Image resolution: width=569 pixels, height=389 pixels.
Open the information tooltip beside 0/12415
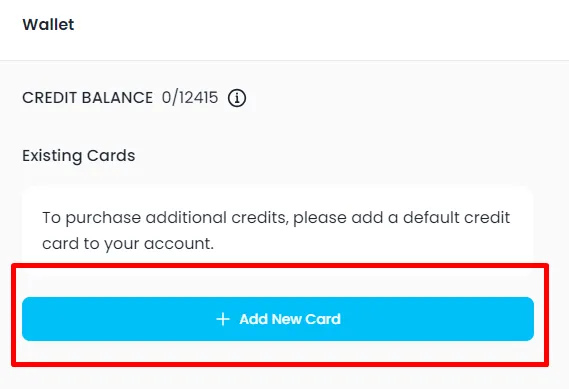[x=237, y=98]
